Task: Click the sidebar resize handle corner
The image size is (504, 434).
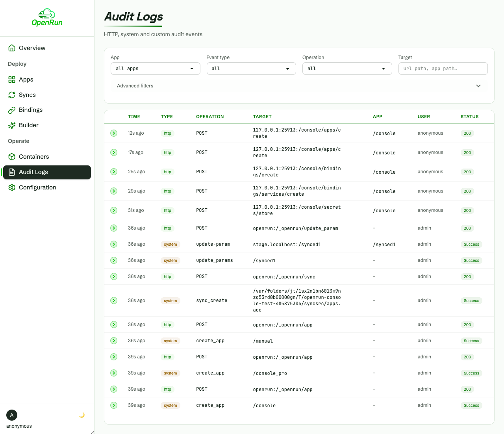Action: coord(93,432)
